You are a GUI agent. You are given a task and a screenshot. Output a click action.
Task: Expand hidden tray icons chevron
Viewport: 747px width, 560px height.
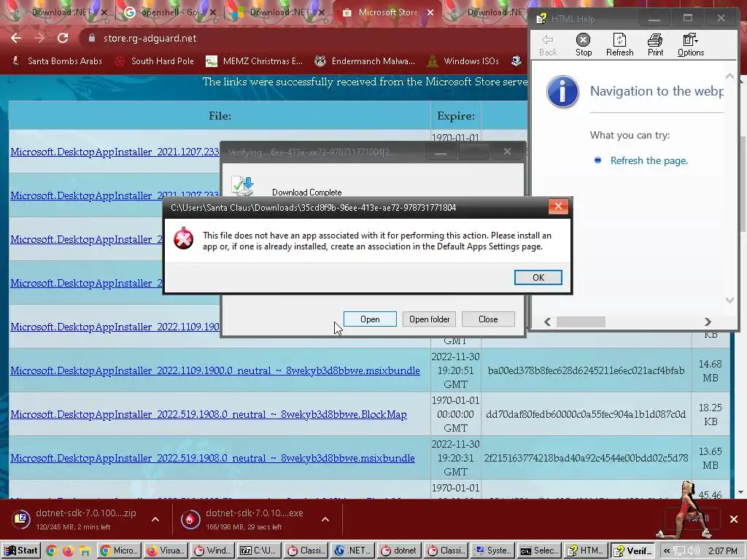click(667, 551)
